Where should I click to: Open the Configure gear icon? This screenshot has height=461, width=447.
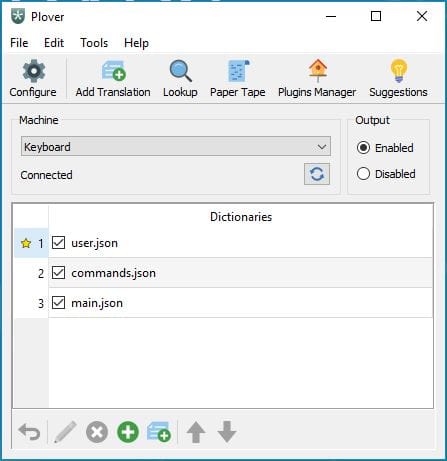pos(33,71)
